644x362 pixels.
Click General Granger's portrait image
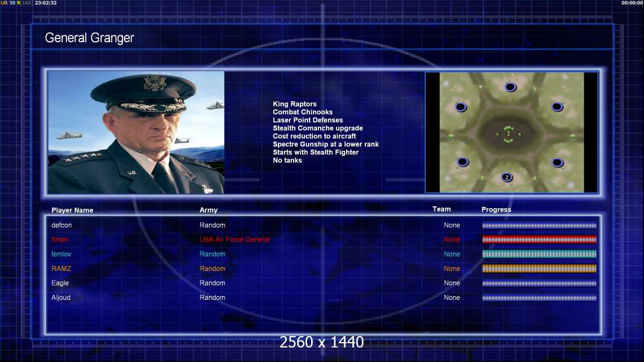point(136,132)
